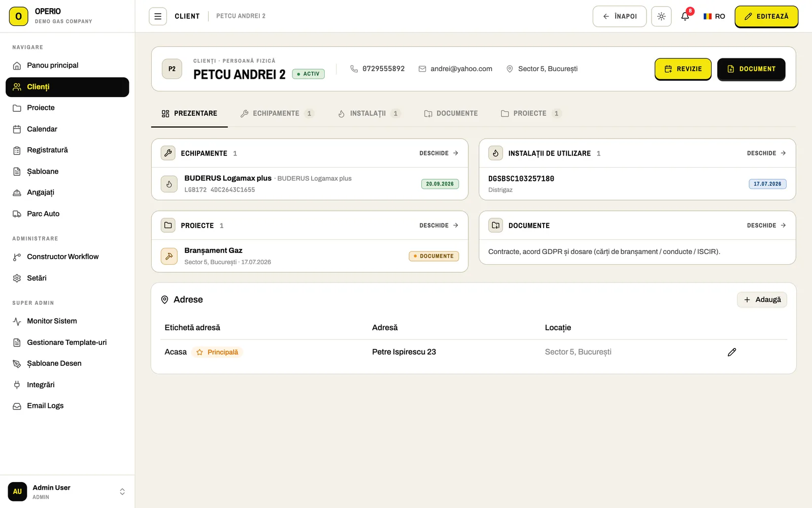
Task: Click the phone icon next to 0729555892
Action: click(354, 69)
